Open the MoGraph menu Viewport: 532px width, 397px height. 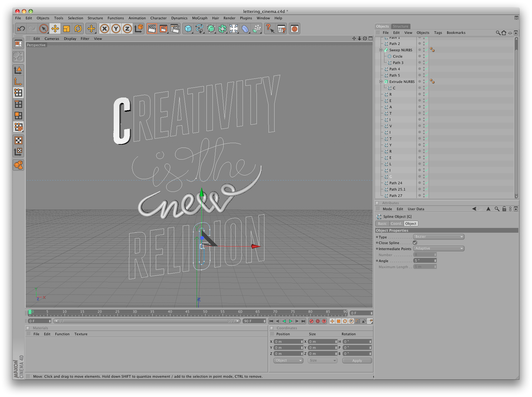click(199, 18)
